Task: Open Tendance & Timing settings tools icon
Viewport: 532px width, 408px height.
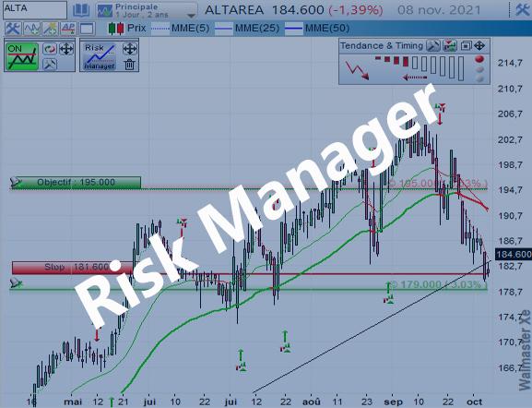Action: 433,45
